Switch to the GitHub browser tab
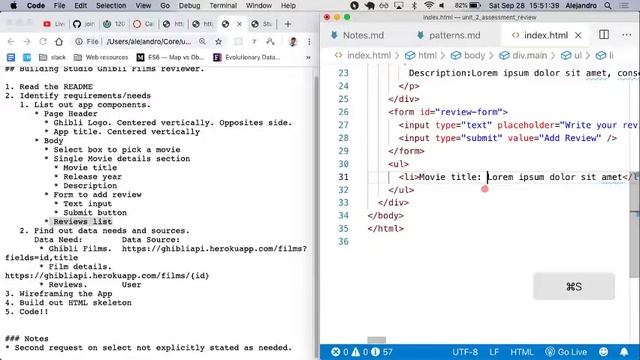 (x=83, y=24)
